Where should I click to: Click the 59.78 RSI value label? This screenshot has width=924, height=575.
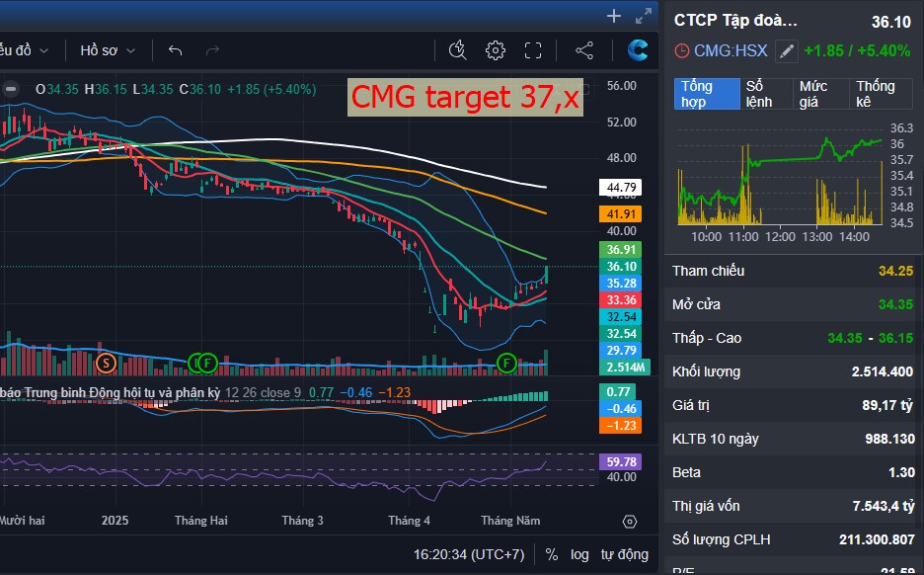pos(621,461)
